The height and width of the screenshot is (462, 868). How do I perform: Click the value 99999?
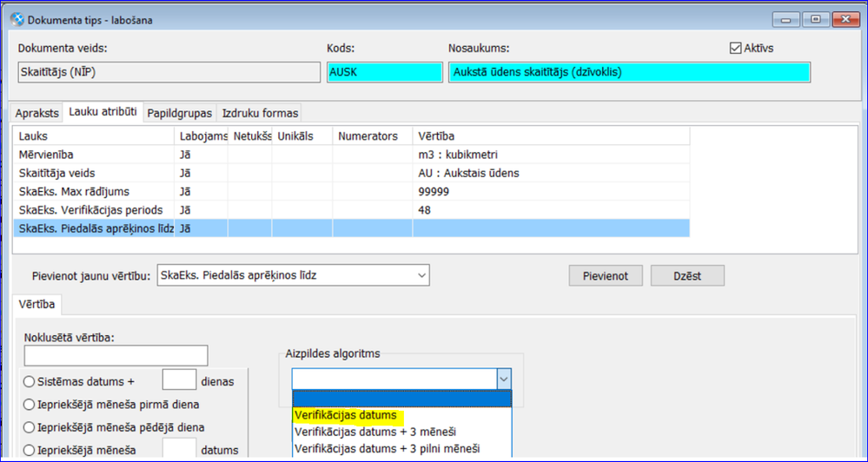tap(434, 191)
